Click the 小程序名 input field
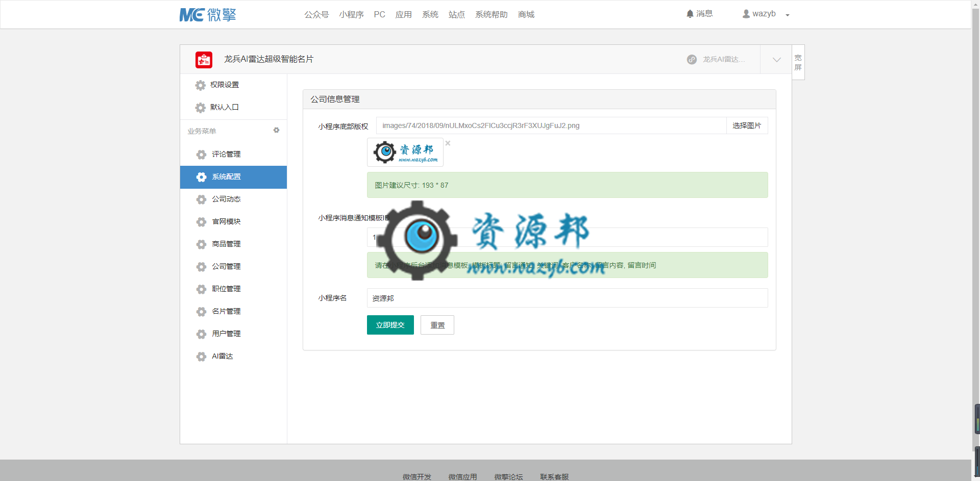The width and height of the screenshot is (980, 481). (x=567, y=298)
